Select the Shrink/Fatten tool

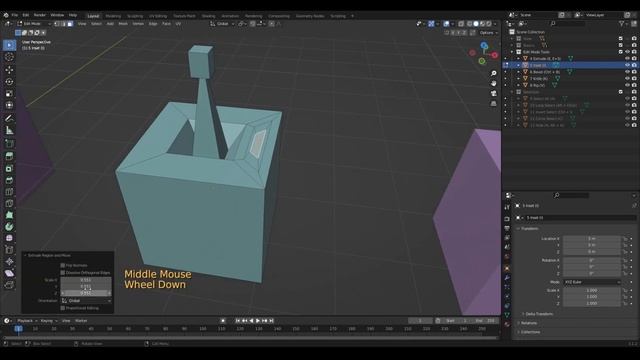pos(9,262)
